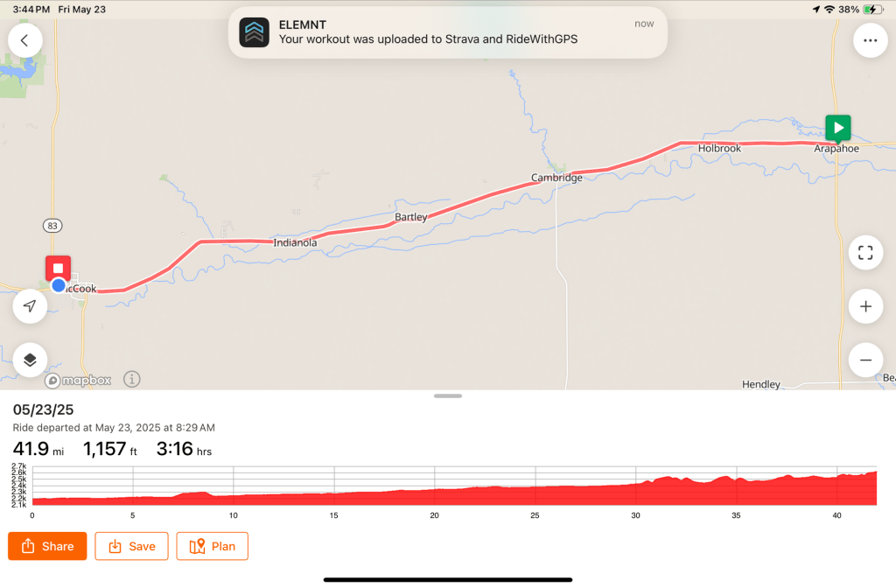Open Mapbox attribution info icon
896x588 pixels.
pyautogui.click(x=132, y=380)
